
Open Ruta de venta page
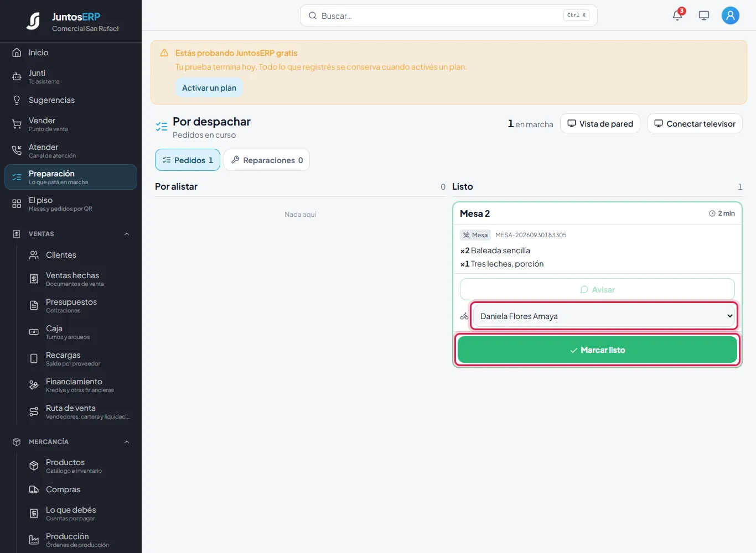tap(80, 411)
